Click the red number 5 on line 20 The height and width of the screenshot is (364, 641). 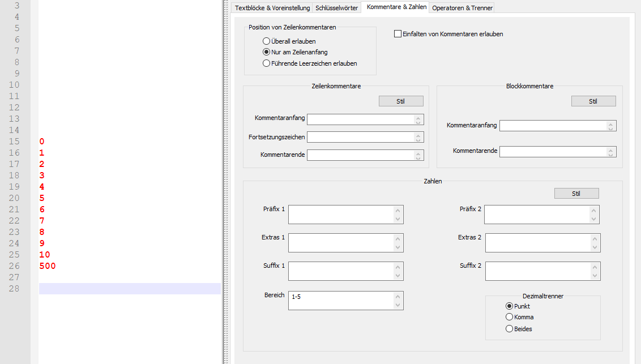point(42,198)
